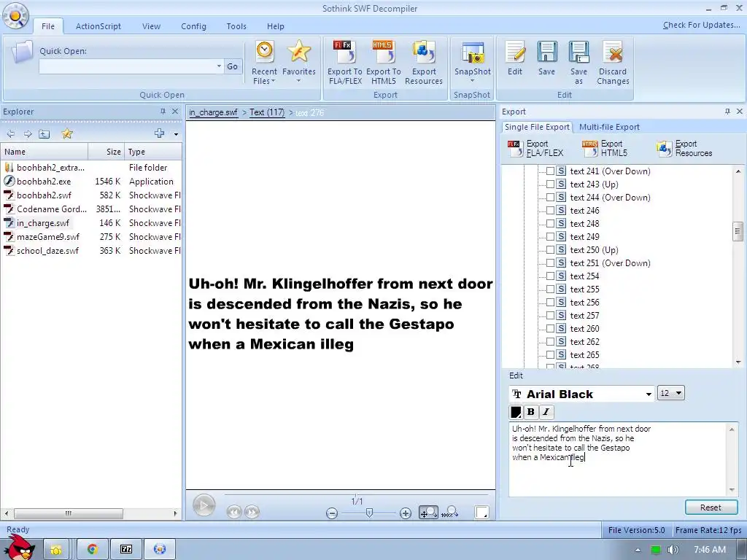Click Export FLA/FLEX in Export panel
This screenshot has height=560, width=747.
(536, 149)
